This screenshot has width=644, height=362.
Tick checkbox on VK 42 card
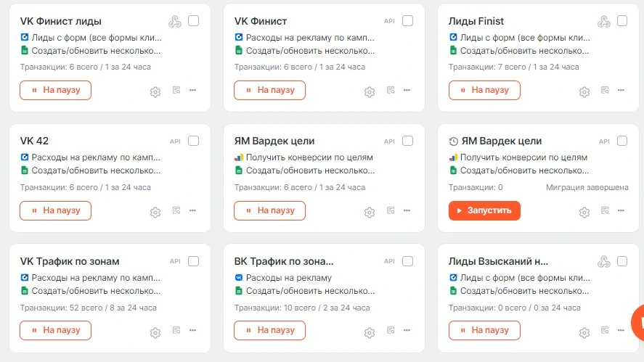(x=193, y=141)
